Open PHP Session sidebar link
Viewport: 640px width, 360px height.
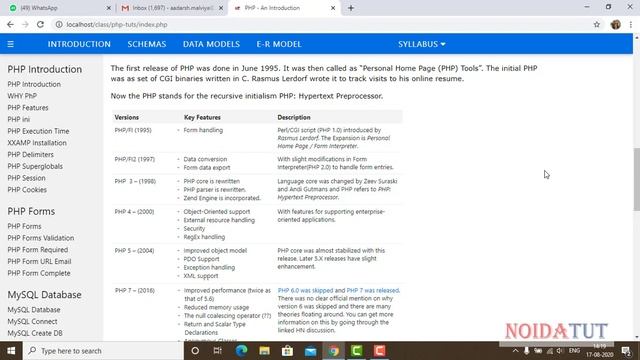[26, 178]
